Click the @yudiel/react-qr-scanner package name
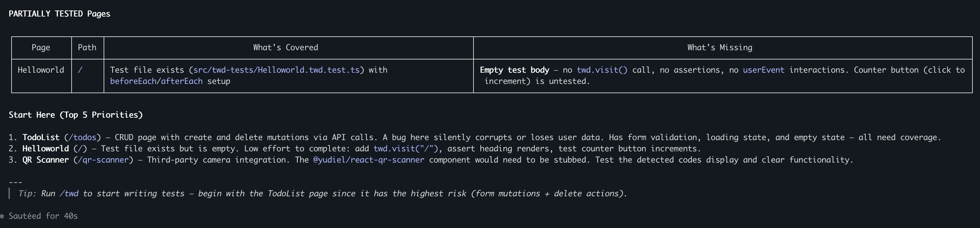 368,160
